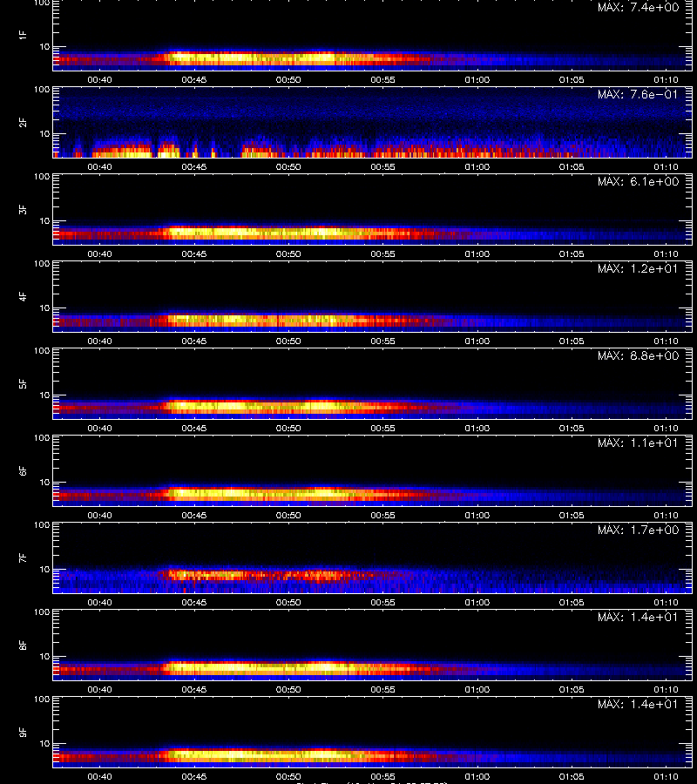Click the 00:40 tick under the 1F panel
The height and width of the screenshot is (784, 697).
[99, 80]
